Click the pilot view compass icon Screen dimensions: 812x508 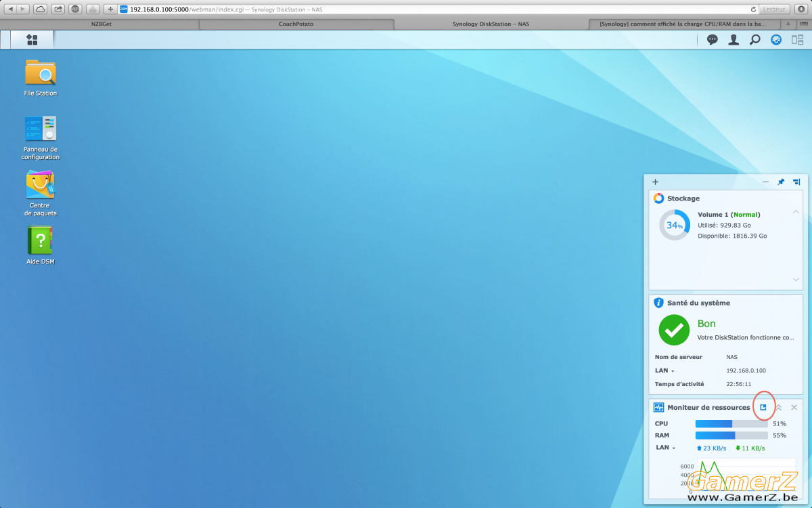[x=776, y=40]
